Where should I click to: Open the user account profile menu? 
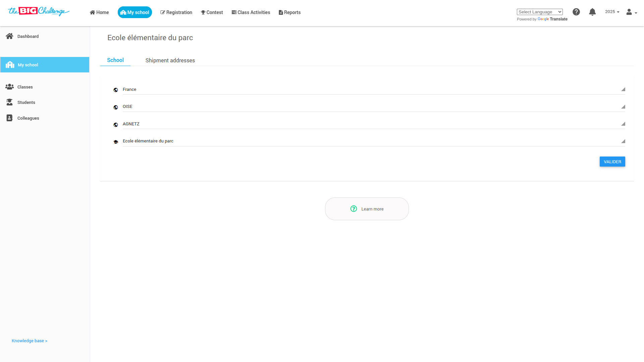[x=631, y=12]
